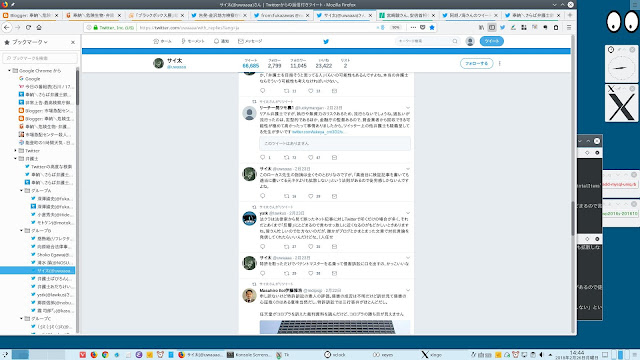
Task: View the ツイート 68,685 count
Action: click(x=251, y=63)
